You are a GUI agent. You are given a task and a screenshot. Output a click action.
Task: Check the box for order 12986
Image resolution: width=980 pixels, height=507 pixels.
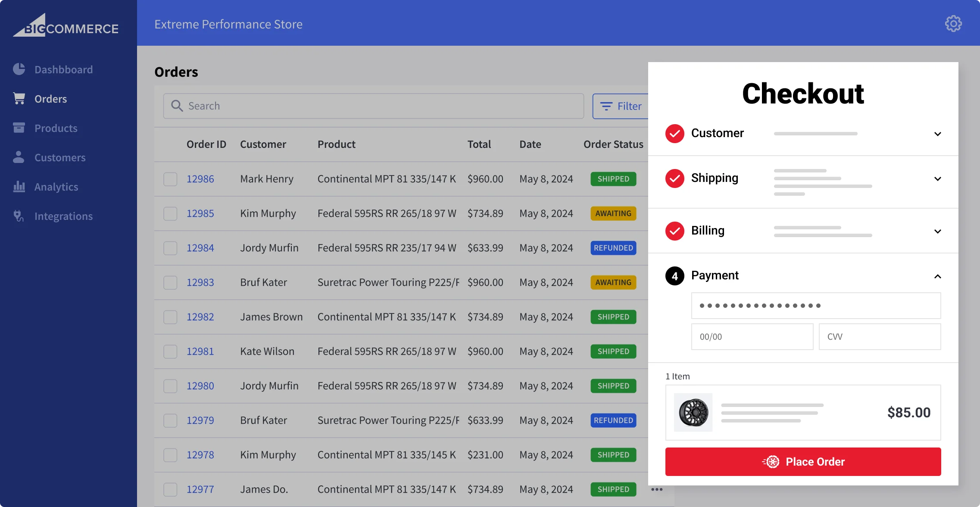170,179
